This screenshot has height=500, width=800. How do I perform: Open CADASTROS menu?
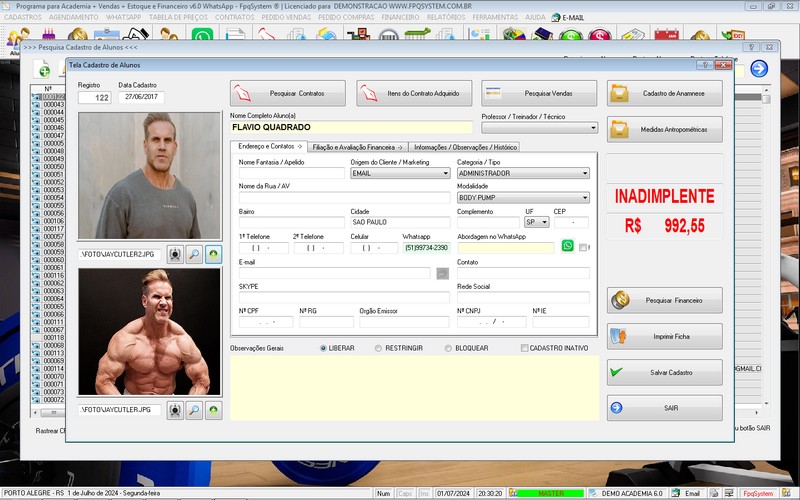[x=23, y=17]
